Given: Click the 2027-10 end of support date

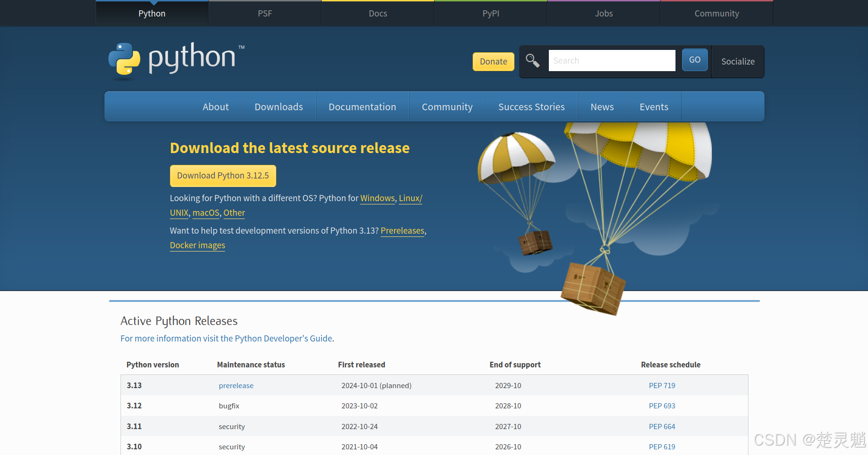Looking at the screenshot, I should (508, 427).
